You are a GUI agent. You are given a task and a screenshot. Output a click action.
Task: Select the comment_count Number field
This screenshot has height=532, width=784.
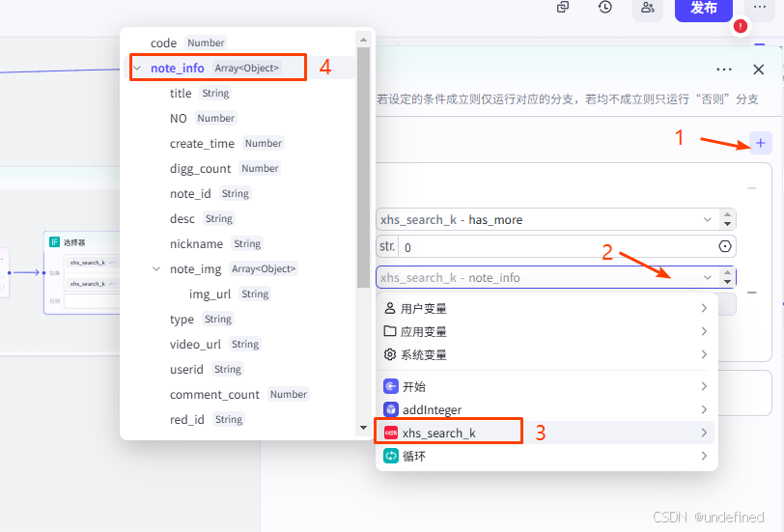click(239, 395)
